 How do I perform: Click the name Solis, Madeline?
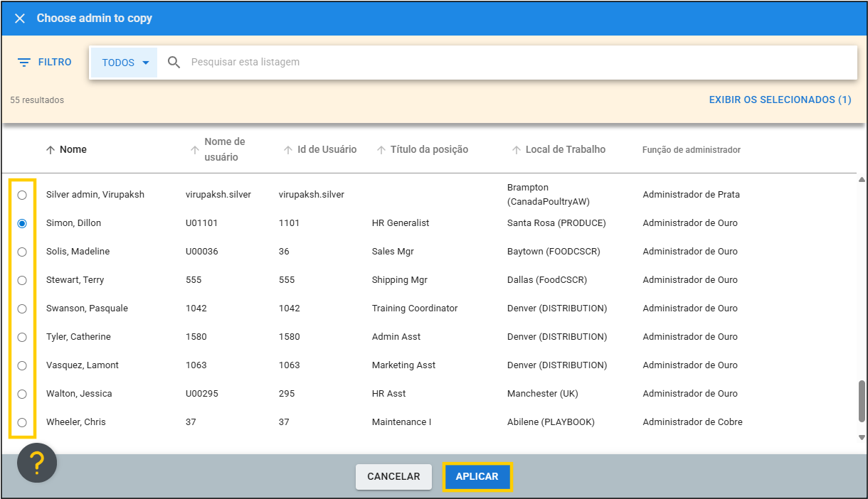coord(78,252)
